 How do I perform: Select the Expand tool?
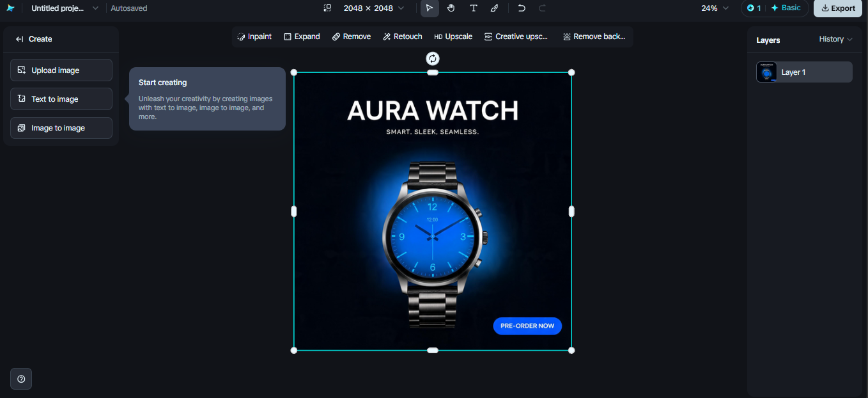302,36
